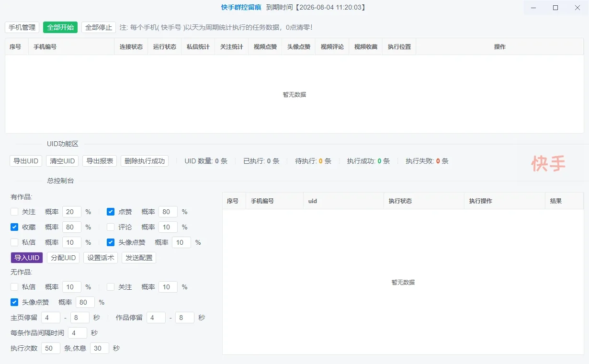Click 执行位置 column header
589x364 pixels.
pyautogui.click(x=399, y=47)
